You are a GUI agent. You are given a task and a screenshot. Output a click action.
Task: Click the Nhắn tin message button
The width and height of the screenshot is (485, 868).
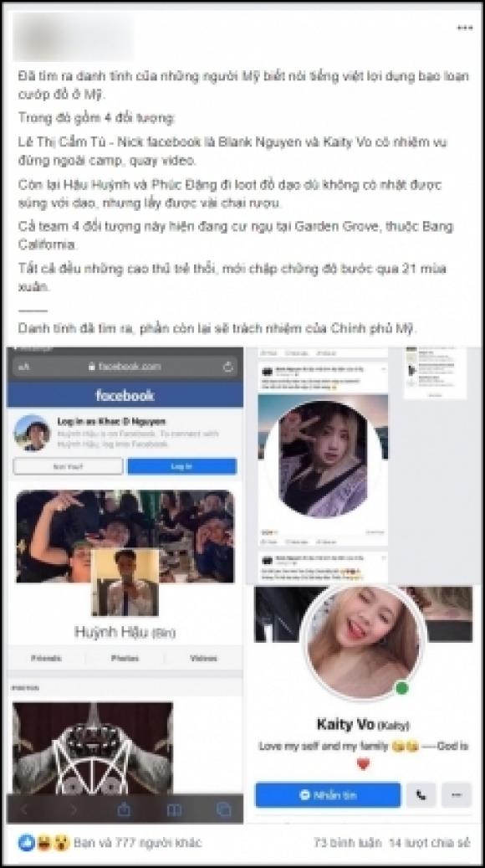[328, 795]
